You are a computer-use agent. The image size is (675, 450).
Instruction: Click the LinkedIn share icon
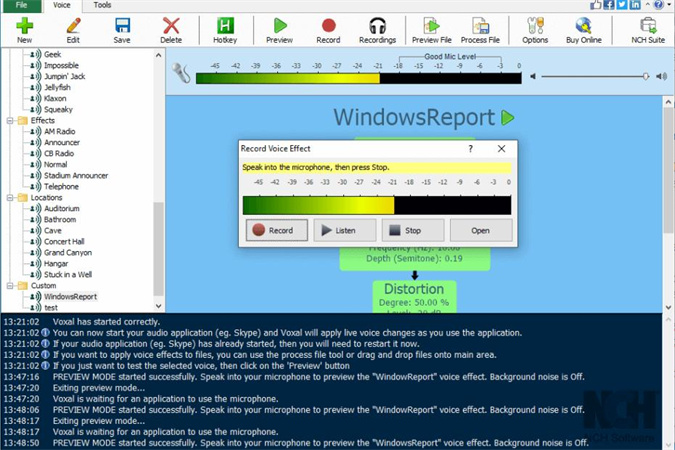point(635,5)
